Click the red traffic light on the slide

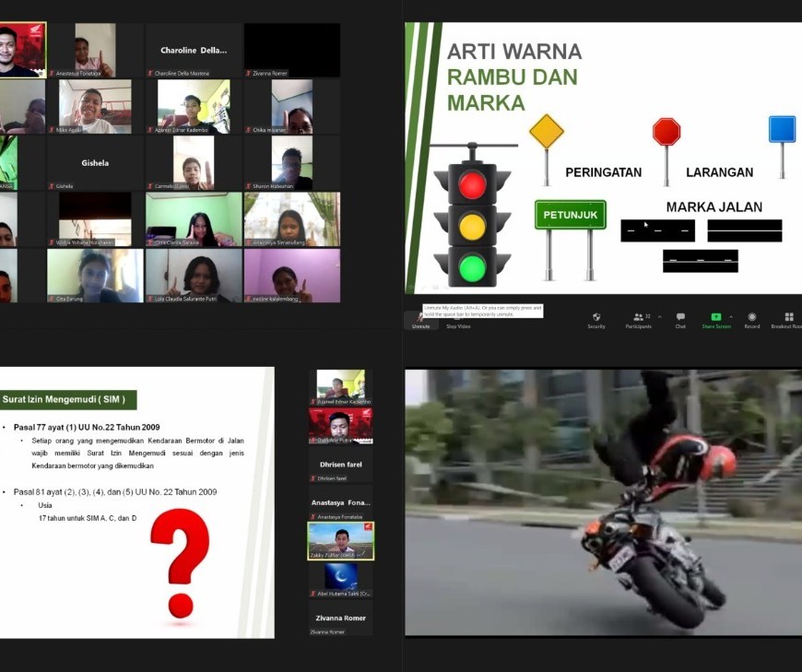pyautogui.click(x=472, y=184)
